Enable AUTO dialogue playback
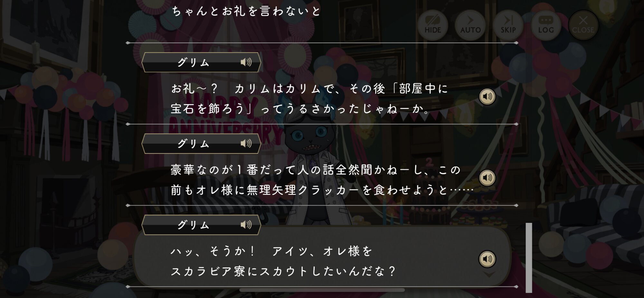Image resolution: width=644 pixels, height=298 pixels. tap(470, 25)
